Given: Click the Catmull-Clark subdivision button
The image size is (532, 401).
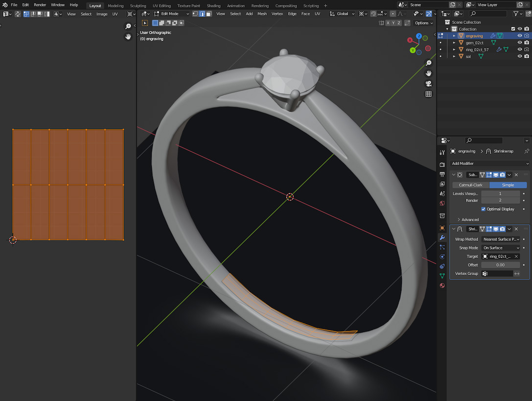Looking at the screenshot, I should (x=470, y=185).
